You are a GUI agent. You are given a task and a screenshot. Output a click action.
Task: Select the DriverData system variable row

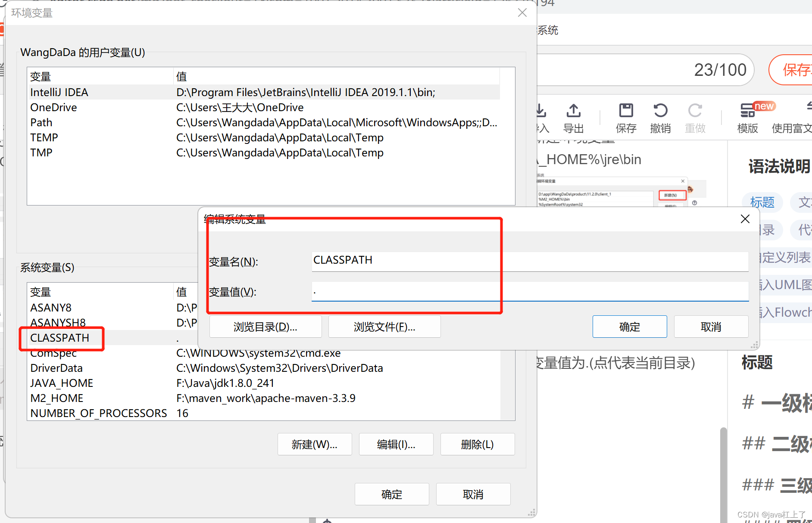[264, 368]
